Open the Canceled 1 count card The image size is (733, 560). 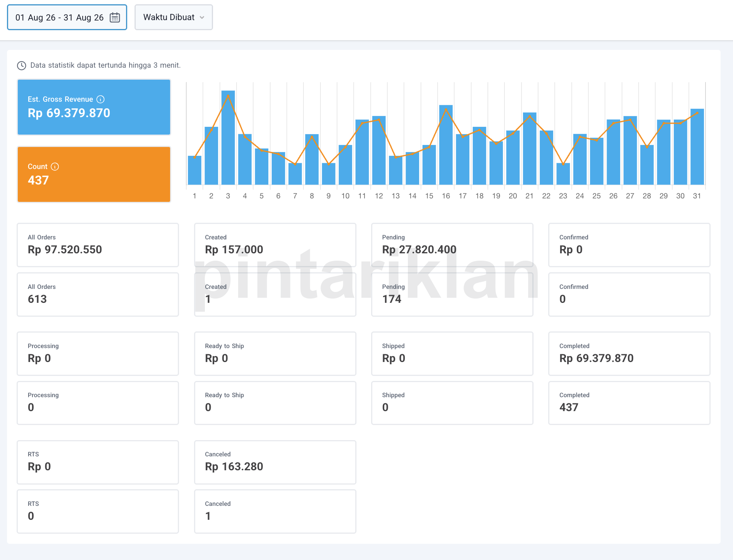click(275, 512)
